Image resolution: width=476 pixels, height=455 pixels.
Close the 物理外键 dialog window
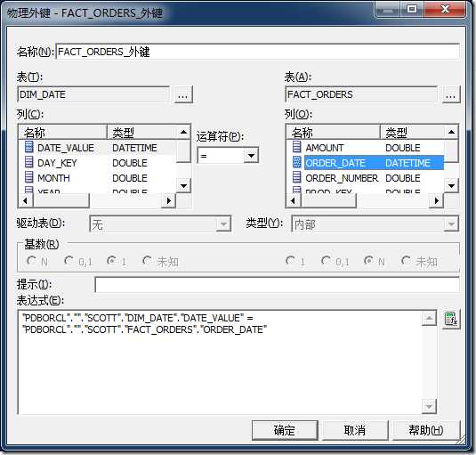click(445, 9)
